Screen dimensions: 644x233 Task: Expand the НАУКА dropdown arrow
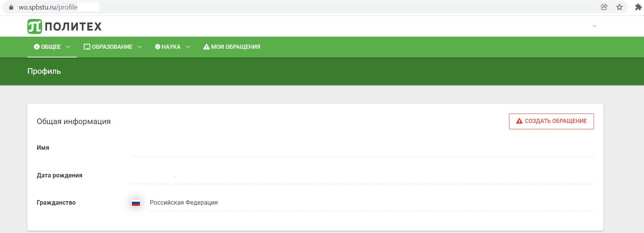coord(188,47)
